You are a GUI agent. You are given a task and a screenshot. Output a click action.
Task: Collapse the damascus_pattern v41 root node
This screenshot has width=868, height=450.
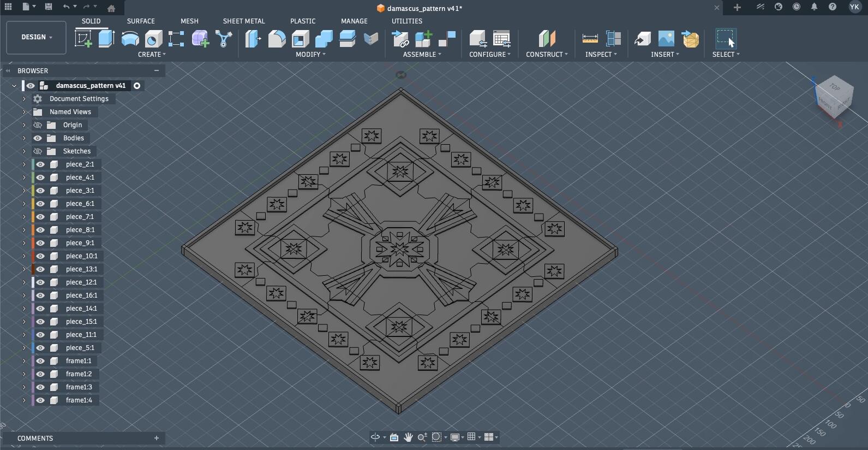[x=14, y=86]
